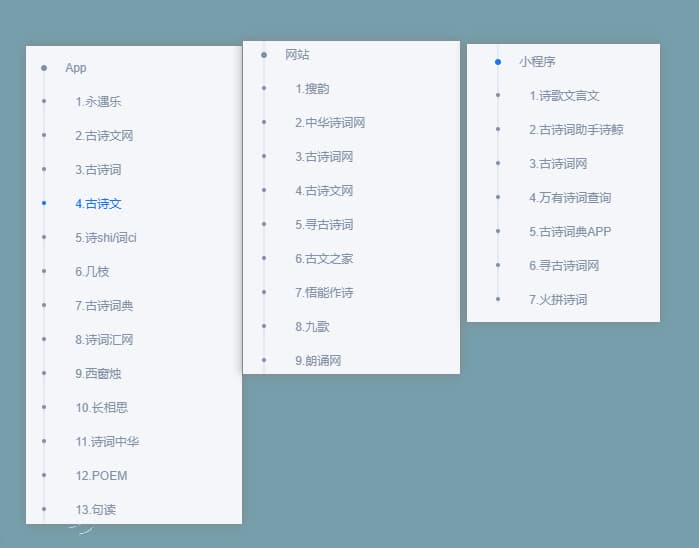Navigate to 12.POEM entry

click(x=101, y=476)
